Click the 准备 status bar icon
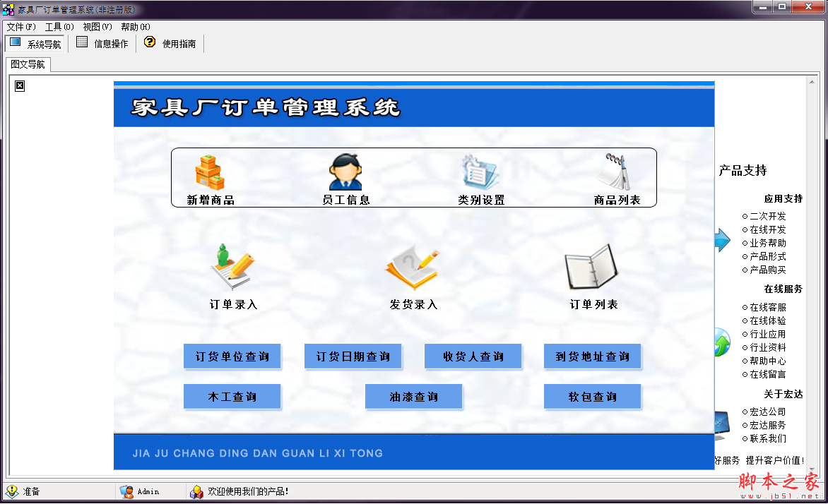This screenshot has width=828, height=504. pyautogui.click(x=11, y=491)
